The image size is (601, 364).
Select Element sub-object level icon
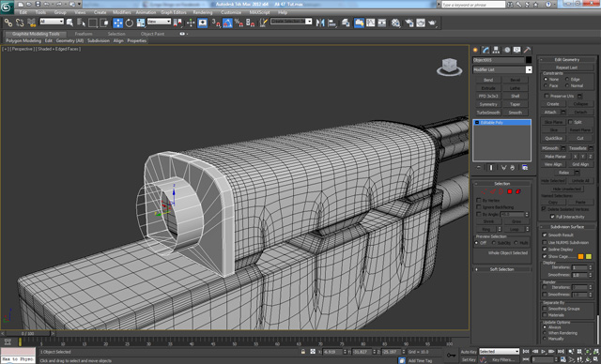tap(518, 191)
